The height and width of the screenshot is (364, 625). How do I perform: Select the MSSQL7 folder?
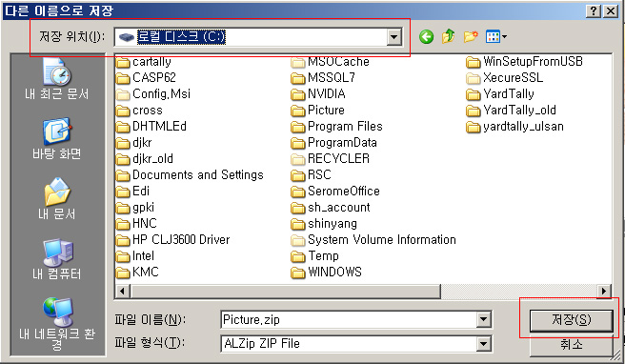(323, 77)
